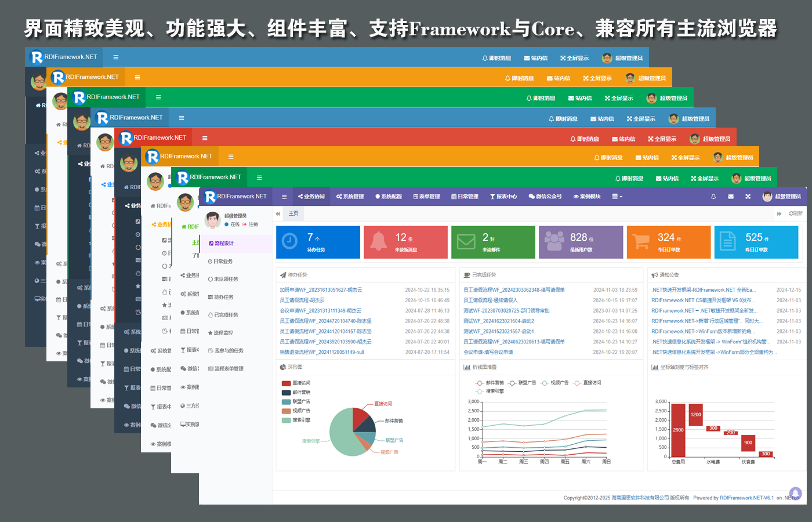Toggle the sidebar hamburger in the purple front window

click(284, 197)
